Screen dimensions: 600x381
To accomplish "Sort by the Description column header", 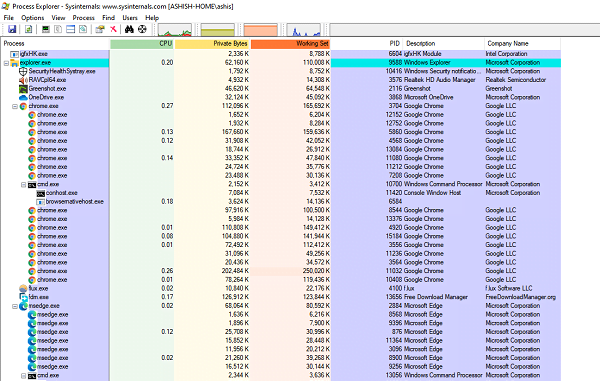I will coord(444,44).
